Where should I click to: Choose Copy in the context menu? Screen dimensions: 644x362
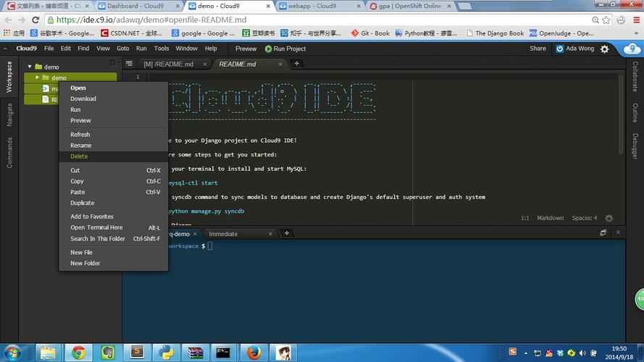113,181
